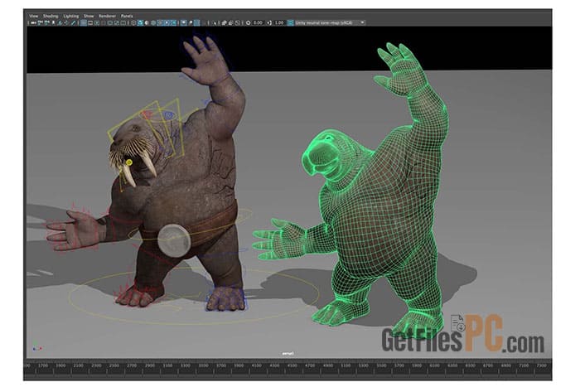Toggle the Resolution Gate display
Screen dimensions: 580x392
[97, 23]
